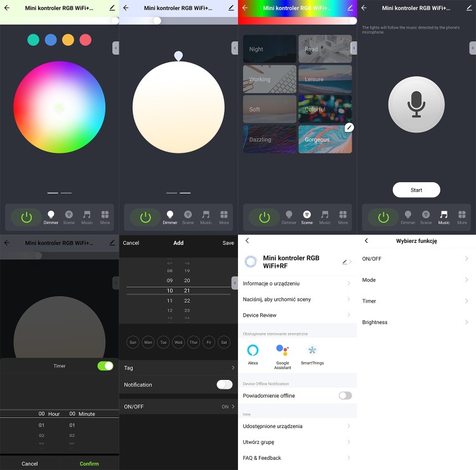476x470 pixels.
Task: Enable the Notification switch
Action: [x=225, y=385]
